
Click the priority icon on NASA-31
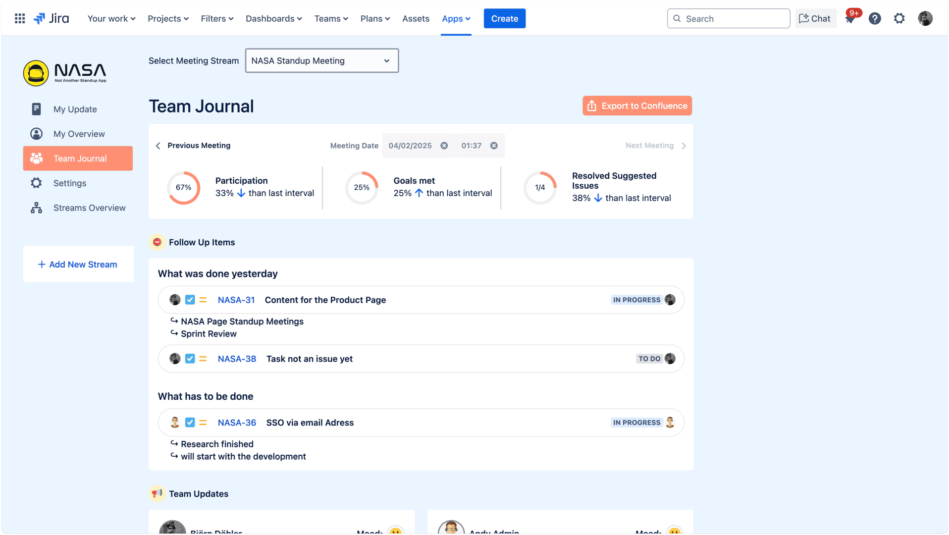(203, 300)
